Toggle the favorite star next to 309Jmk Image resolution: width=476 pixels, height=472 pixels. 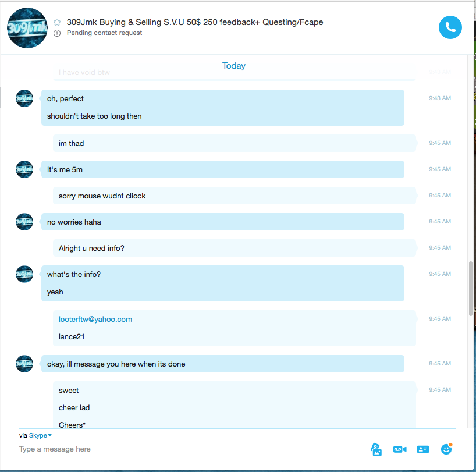(x=57, y=22)
